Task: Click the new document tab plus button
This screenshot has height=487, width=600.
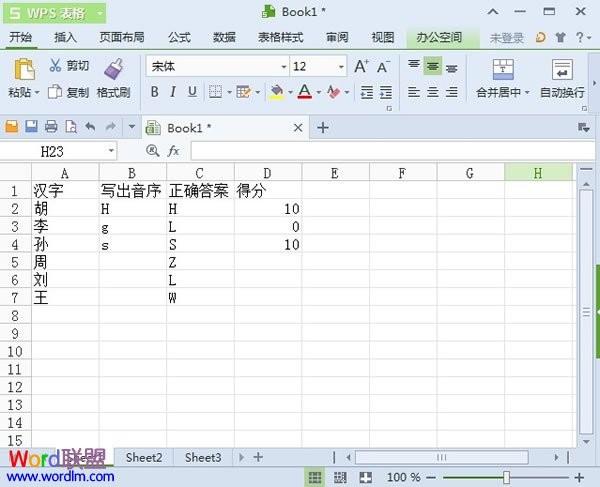Action: (322, 127)
